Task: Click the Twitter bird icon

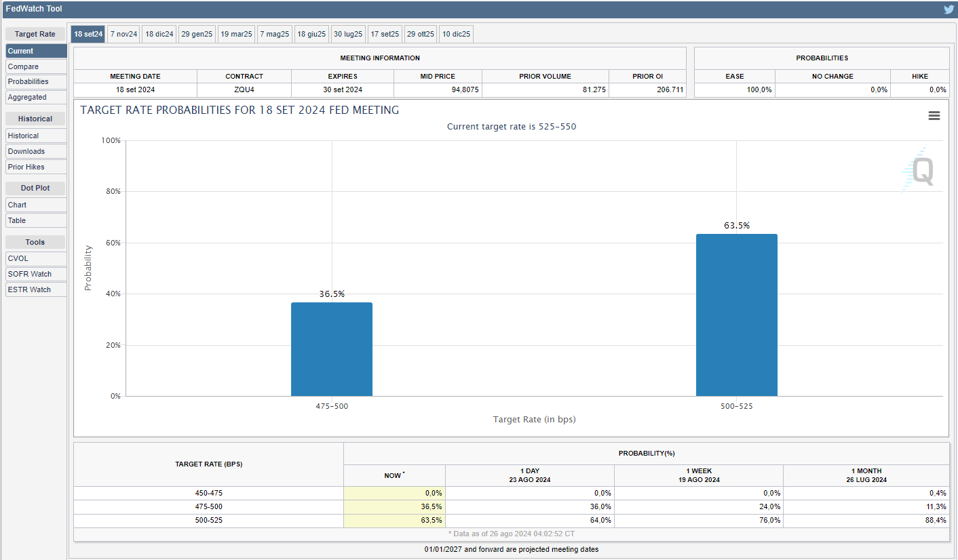Action: pos(949,9)
